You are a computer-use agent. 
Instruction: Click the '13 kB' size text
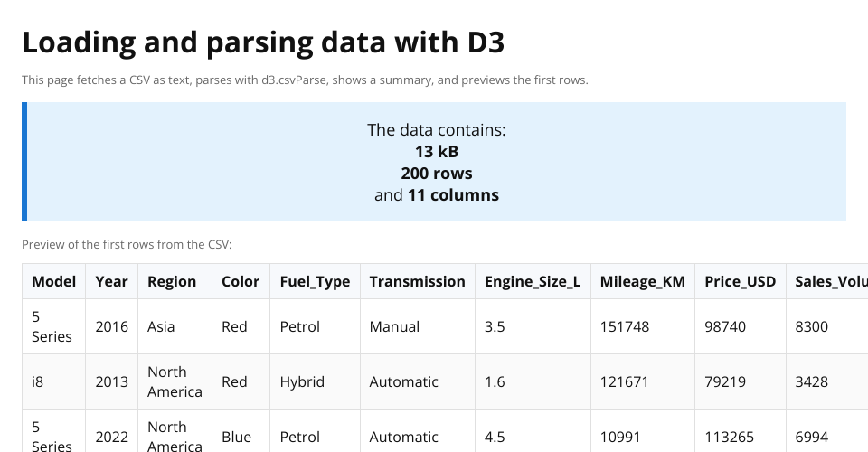pyautogui.click(x=437, y=151)
